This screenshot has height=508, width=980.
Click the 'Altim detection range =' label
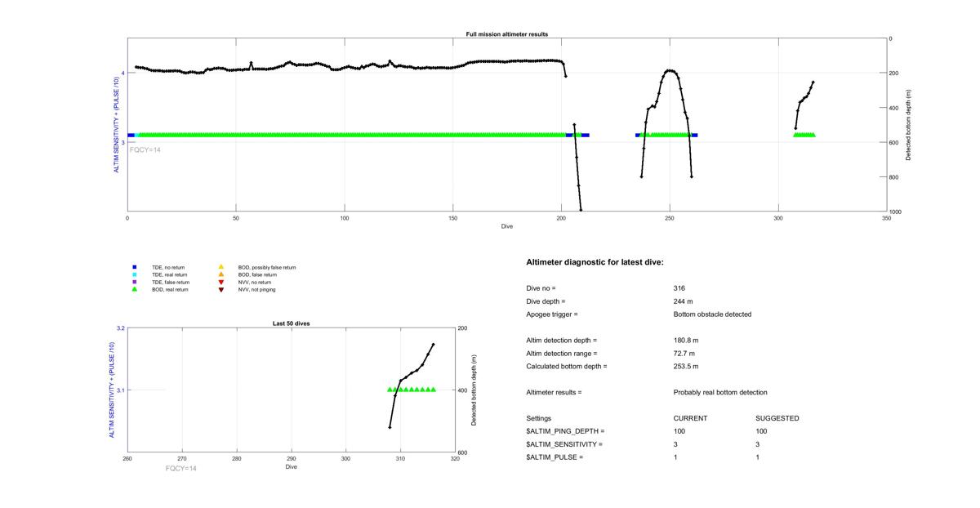pyautogui.click(x=562, y=354)
